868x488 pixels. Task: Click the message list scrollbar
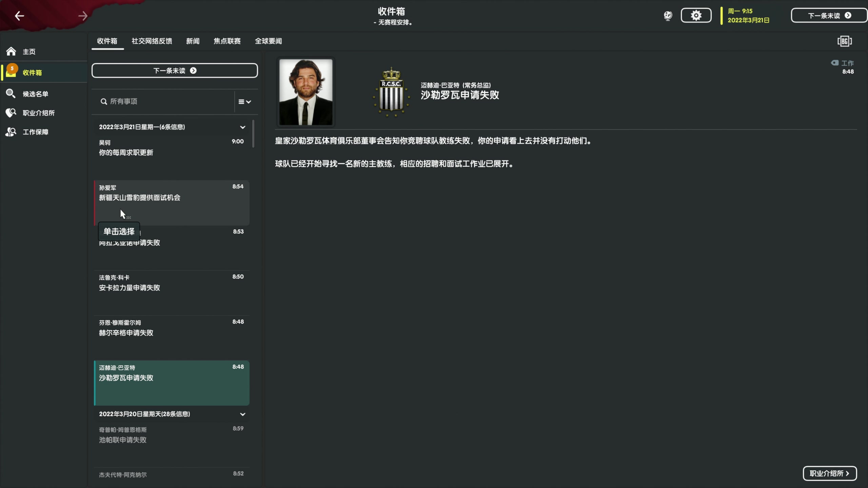pyautogui.click(x=253, y=134)
